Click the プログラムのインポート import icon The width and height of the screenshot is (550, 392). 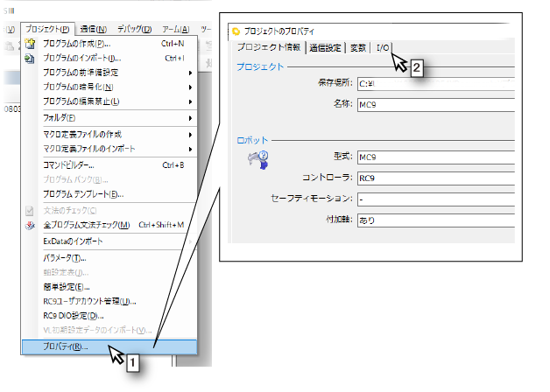point(30,58)
